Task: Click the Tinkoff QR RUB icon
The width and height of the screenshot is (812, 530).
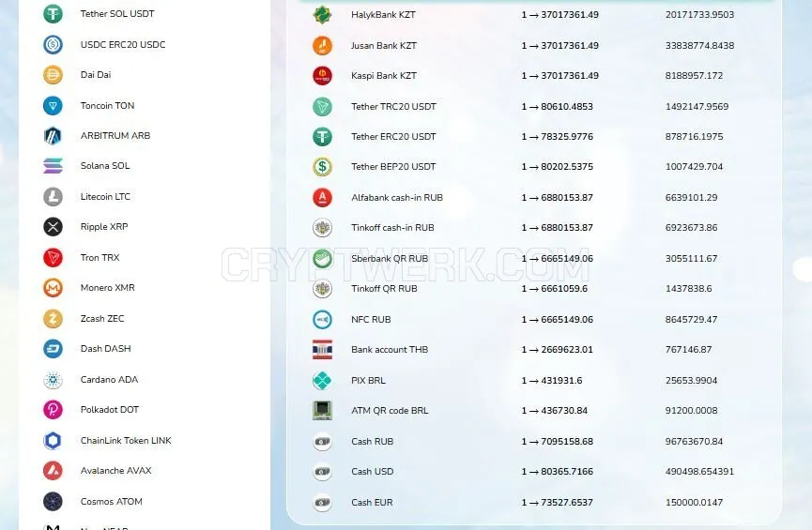Action: coord(322,289)
